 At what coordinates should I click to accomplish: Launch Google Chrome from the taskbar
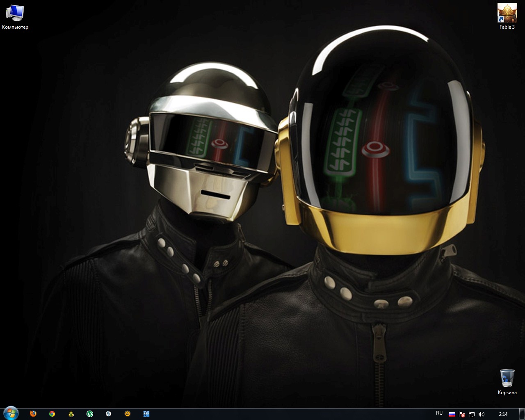point(52,414)
